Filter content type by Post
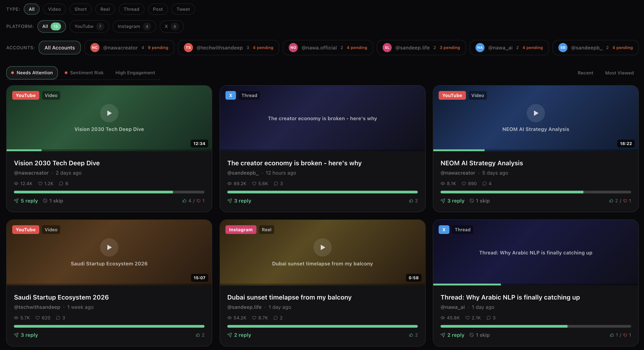Screen dimensions: 644x350 pyautogui.click(x=158, y=9)
